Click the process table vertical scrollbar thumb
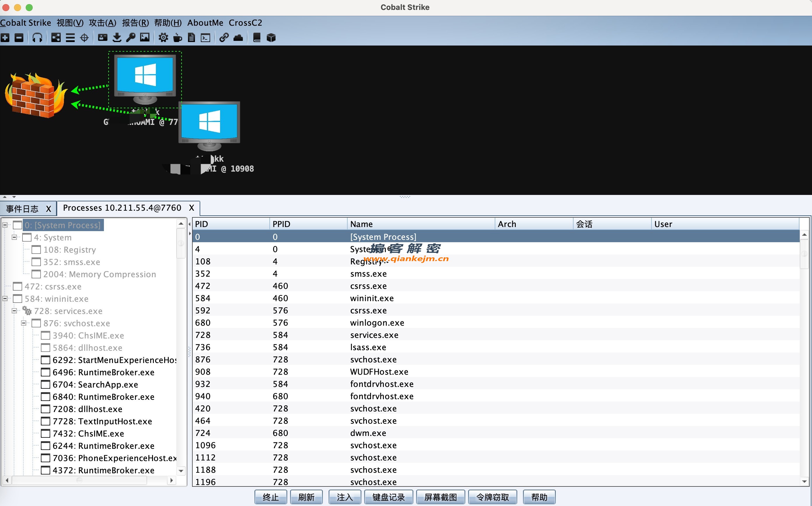Viewport: 812px width, 506px height. tap(804, 254)
